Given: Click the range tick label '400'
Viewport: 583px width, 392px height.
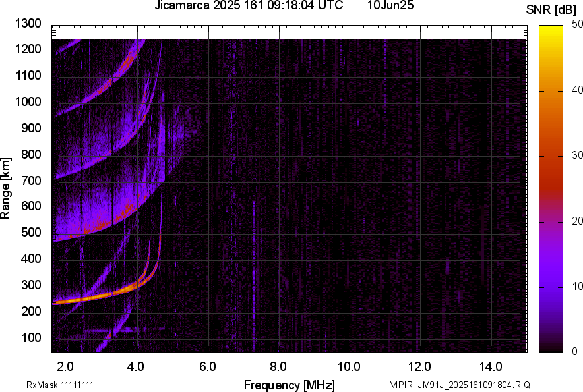Looking at the screenshot, I should click(31, 259).
